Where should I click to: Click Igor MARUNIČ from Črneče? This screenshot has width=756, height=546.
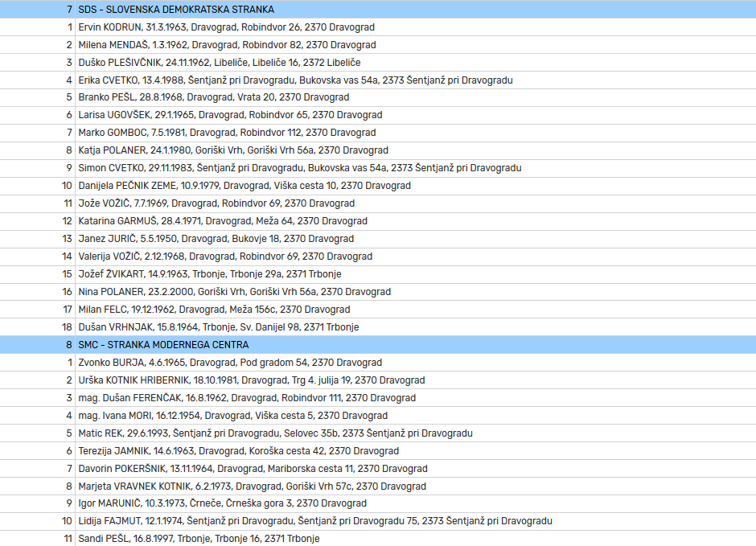(378, 503)
